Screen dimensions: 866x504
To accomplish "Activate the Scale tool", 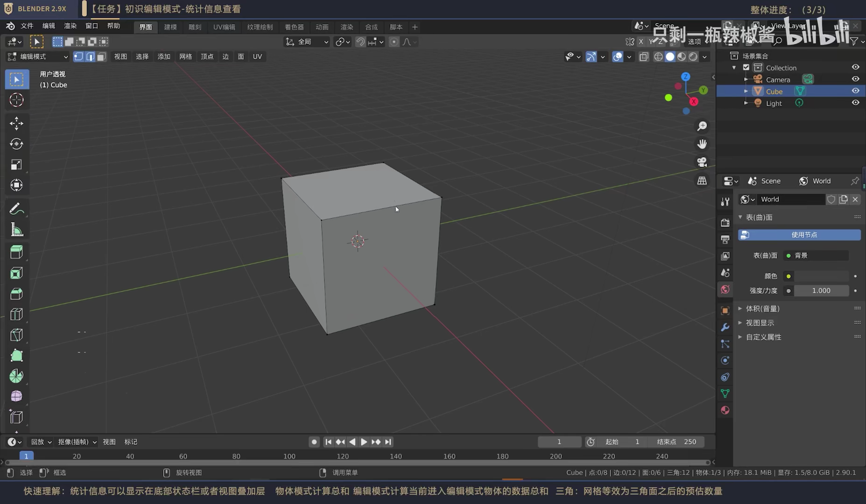I will point(17,164).
